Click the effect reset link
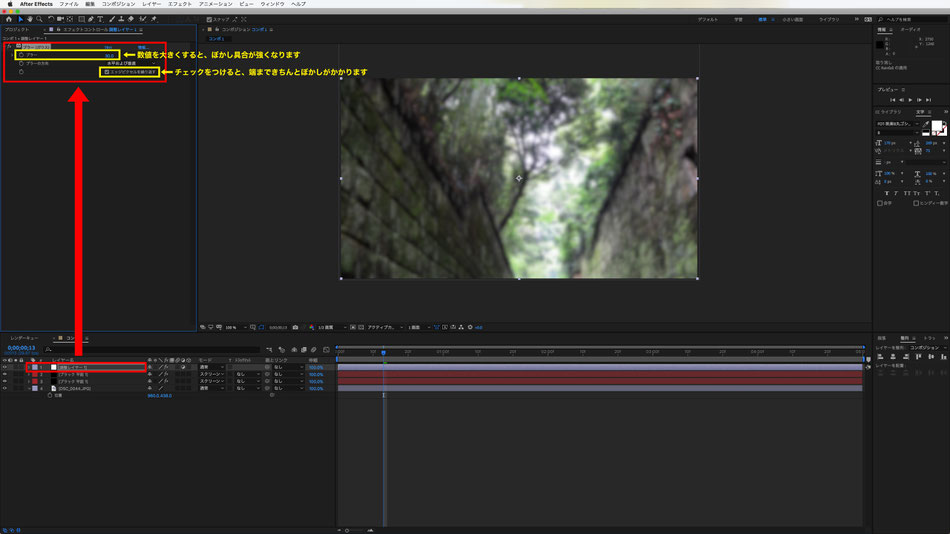This screenshot has height=534, width=950. (108, 47)
